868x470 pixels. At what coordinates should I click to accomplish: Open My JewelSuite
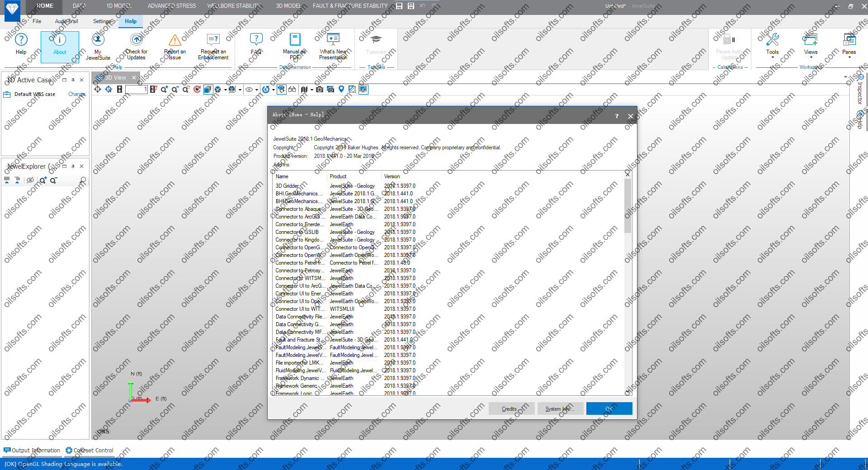point(98,47)
